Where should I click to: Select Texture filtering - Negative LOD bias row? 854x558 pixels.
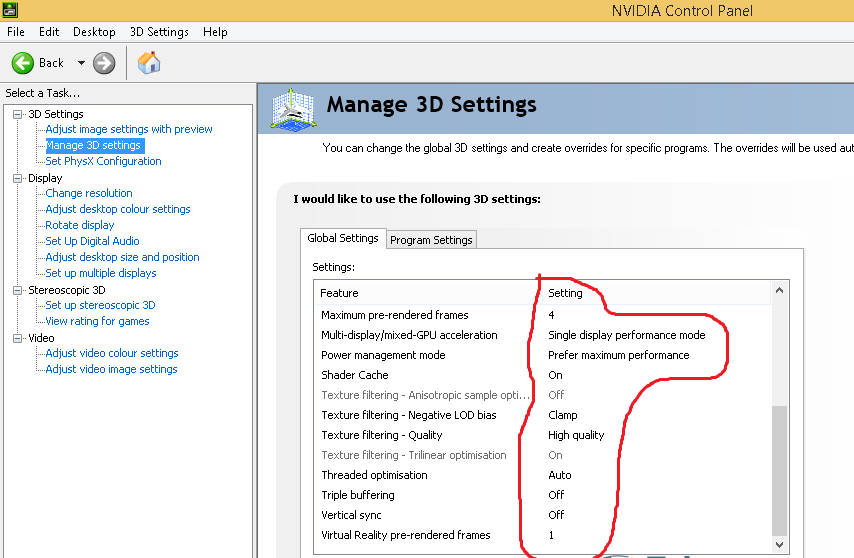[x=542, y=415]
